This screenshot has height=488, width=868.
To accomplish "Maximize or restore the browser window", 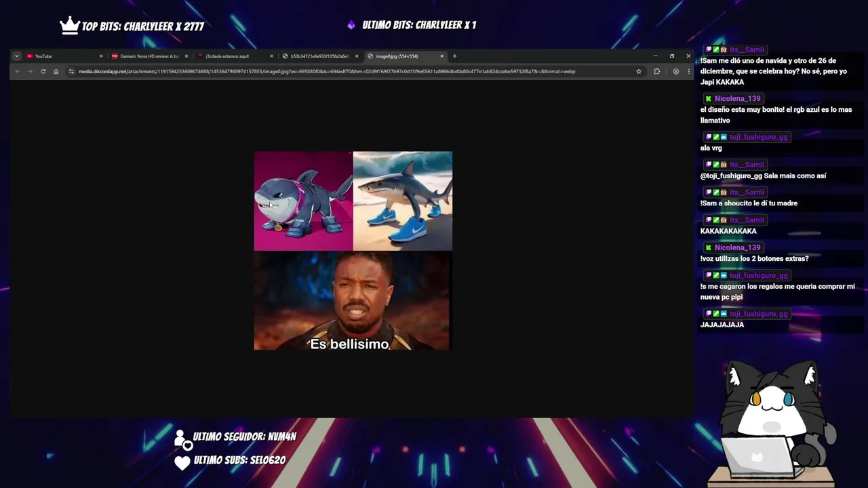I will (x=672, y=56).
